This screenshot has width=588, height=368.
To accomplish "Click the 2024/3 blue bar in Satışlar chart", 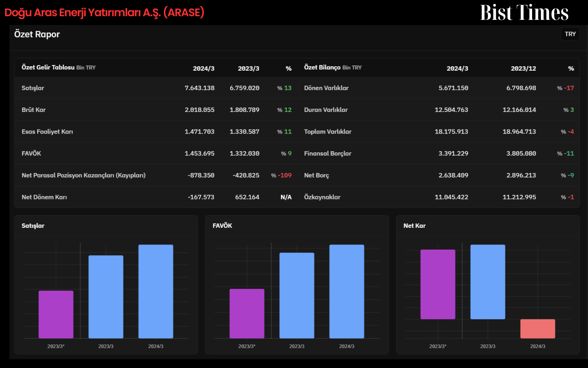I will tap(156, 291).
